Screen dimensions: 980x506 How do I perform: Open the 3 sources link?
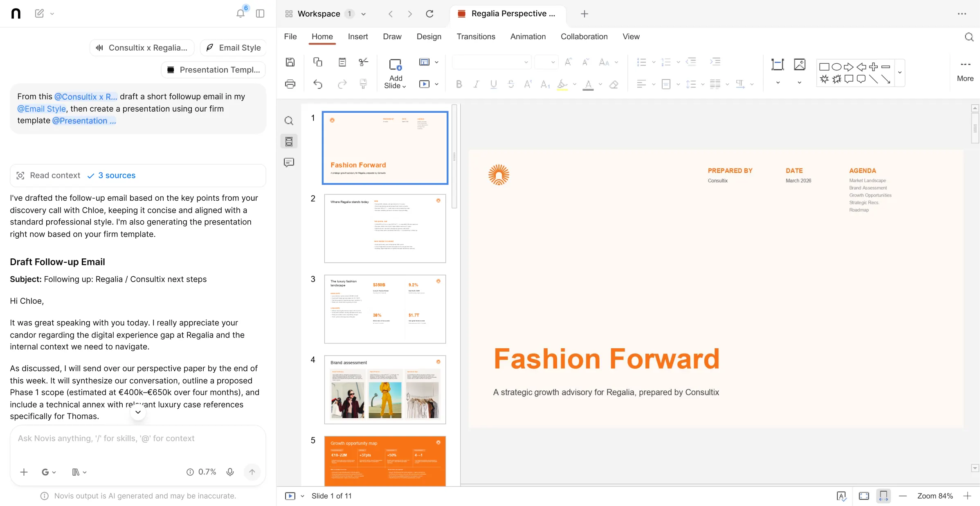[x=117, y=175]
